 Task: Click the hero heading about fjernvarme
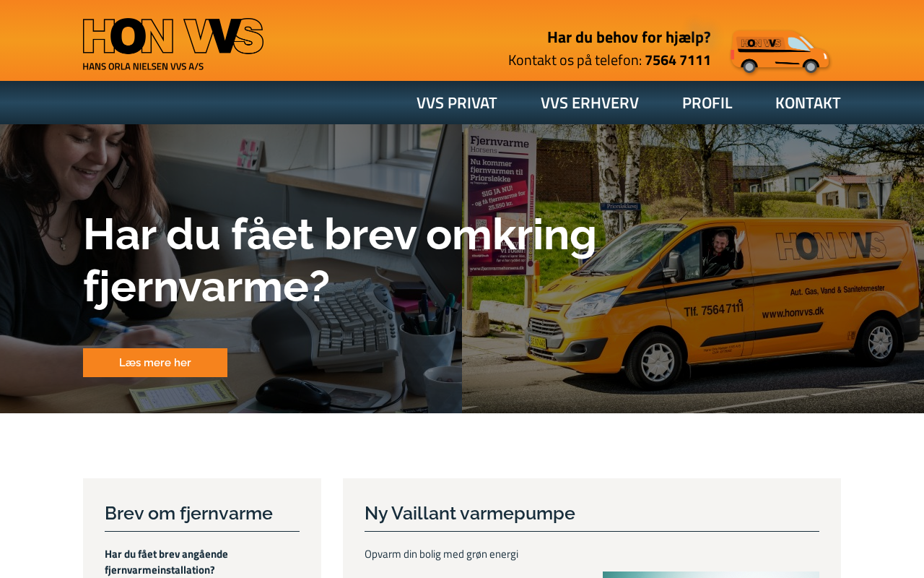tap(340, 259)
